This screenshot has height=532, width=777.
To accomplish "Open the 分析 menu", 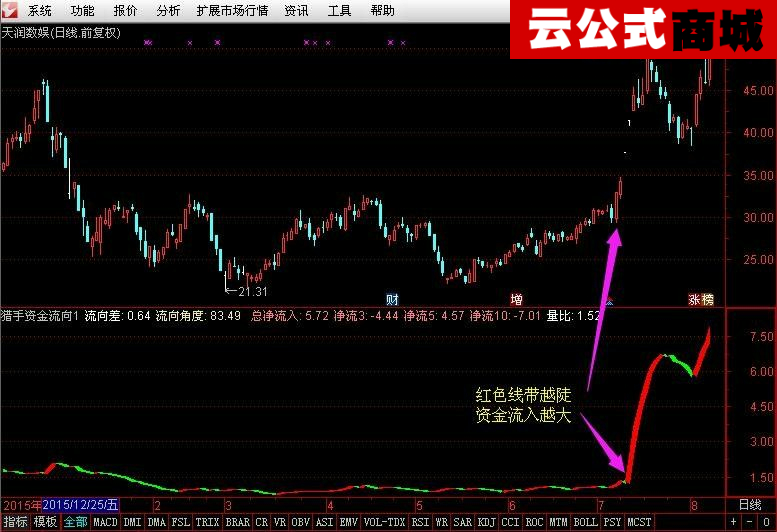I will point(168,10).
